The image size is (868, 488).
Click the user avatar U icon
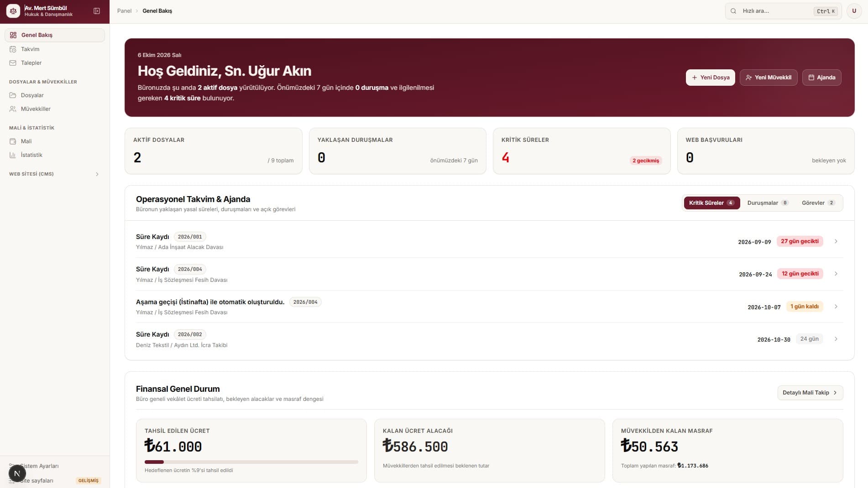[x=854, y=11]
